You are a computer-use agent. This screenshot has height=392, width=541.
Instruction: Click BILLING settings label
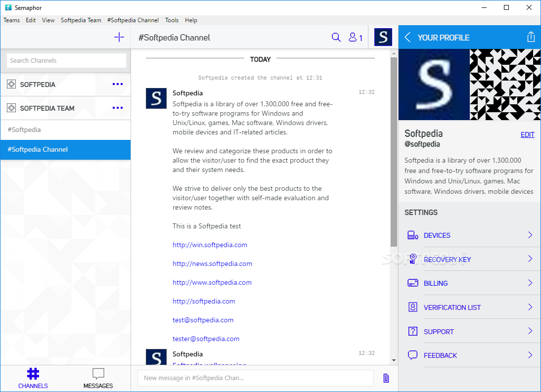[436, 283]
